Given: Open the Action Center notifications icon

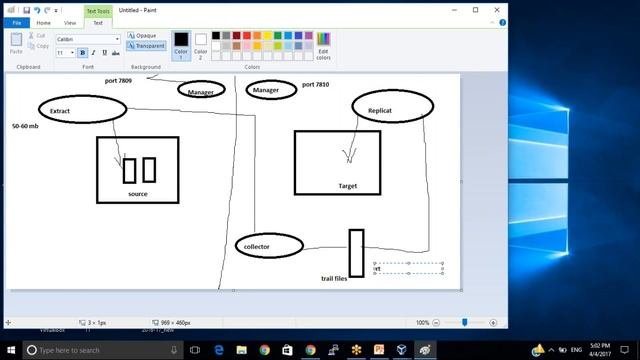Looking at the screenshot, I should (x=624, y=350).
